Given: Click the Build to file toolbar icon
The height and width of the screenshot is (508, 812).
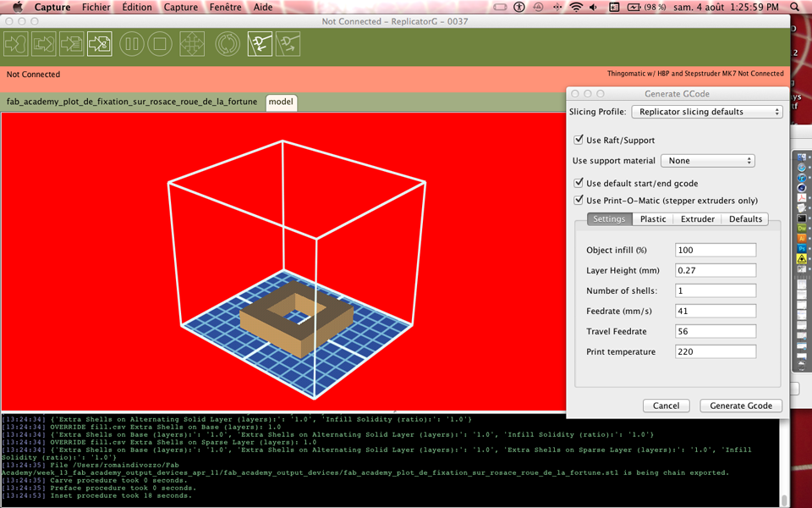Looking at the screenshot, I should click(43, 44).
